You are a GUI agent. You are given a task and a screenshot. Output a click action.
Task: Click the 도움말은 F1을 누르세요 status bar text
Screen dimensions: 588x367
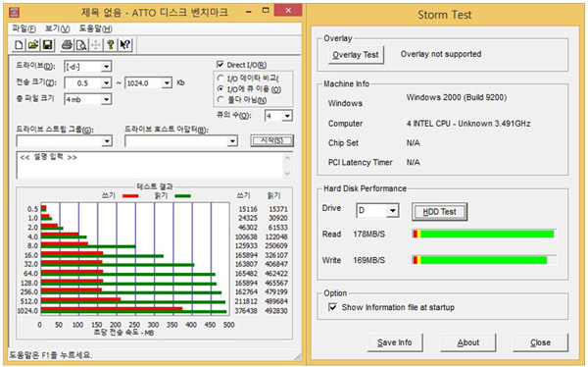click(x=50, y=354)
